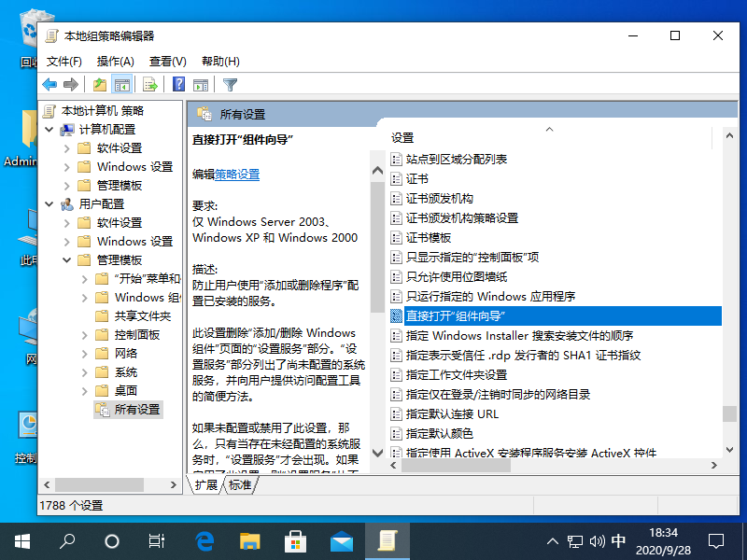747x560 pixels.
Task: Click the show/hide action pane icon
Action: [x=200, y=84]
